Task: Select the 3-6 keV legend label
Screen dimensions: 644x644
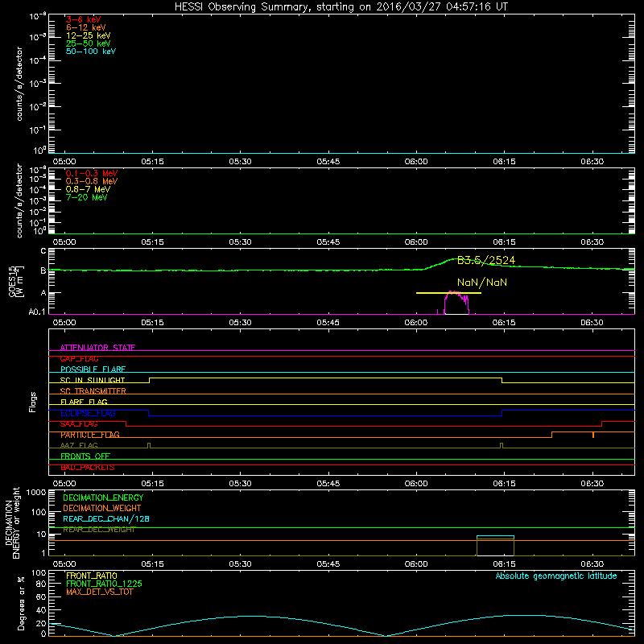Action: tap(84, 19)
